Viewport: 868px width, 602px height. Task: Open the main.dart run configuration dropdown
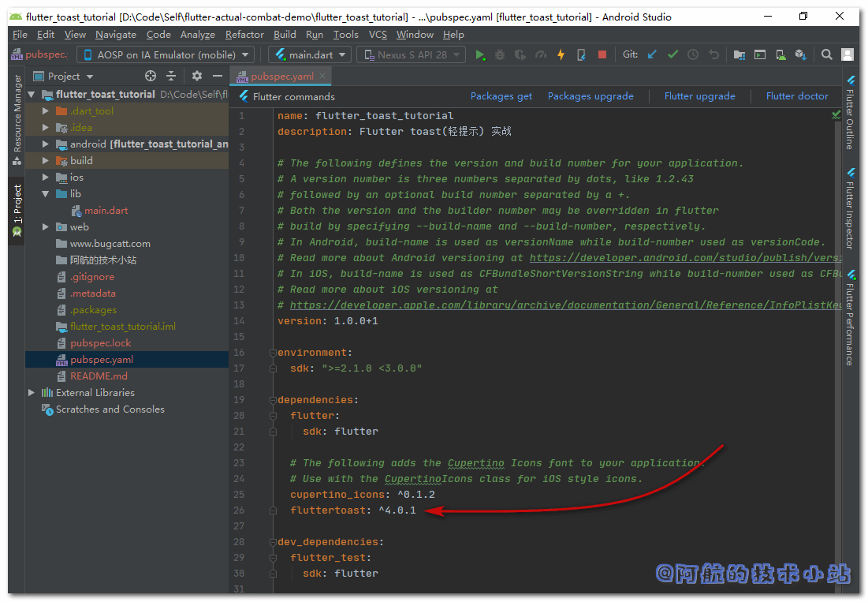coord(311,54)
